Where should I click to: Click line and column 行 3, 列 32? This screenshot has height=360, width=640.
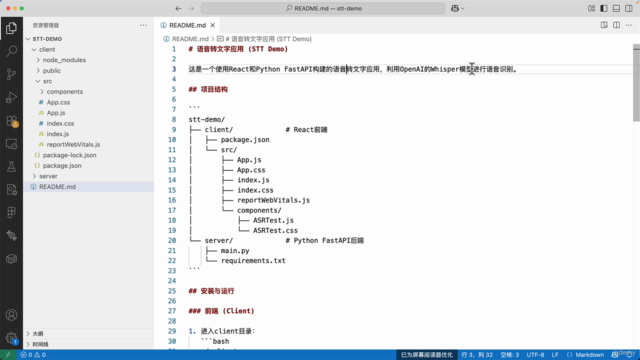coord(477,355)
